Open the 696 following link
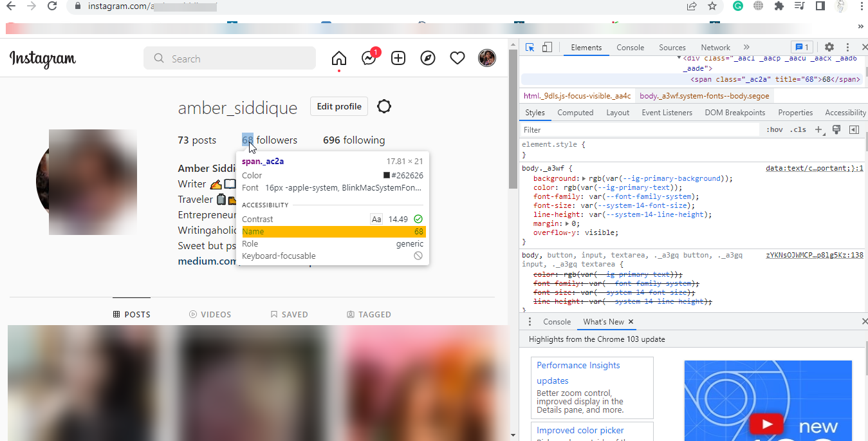This screenshot has height=441, width=868. 354,140
